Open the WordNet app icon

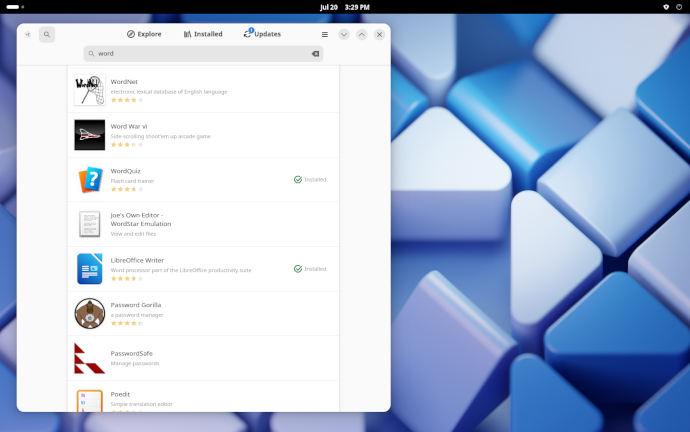point(90,90)
